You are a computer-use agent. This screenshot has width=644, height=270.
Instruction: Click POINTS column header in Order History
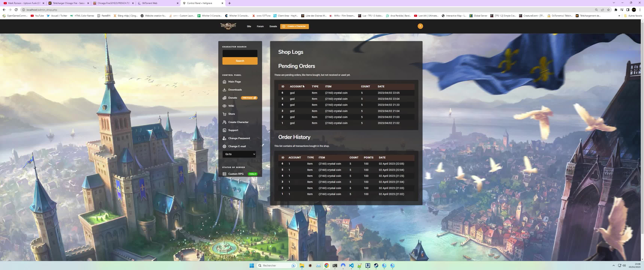tap(368, 157)
